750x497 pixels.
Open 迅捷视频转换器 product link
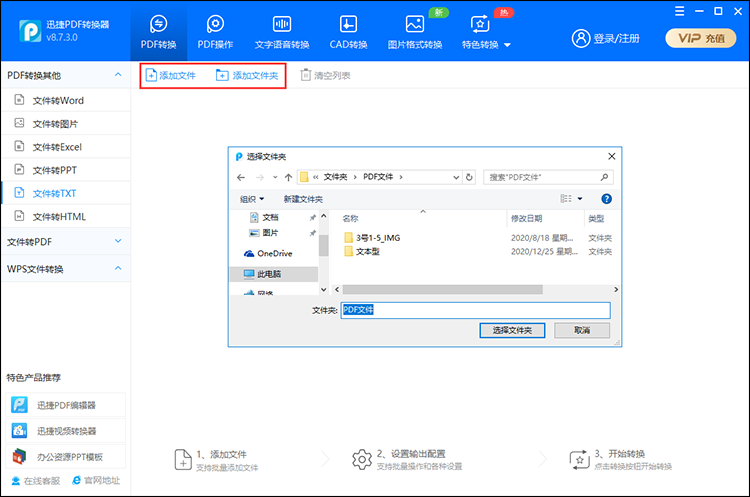pos(66,431)
